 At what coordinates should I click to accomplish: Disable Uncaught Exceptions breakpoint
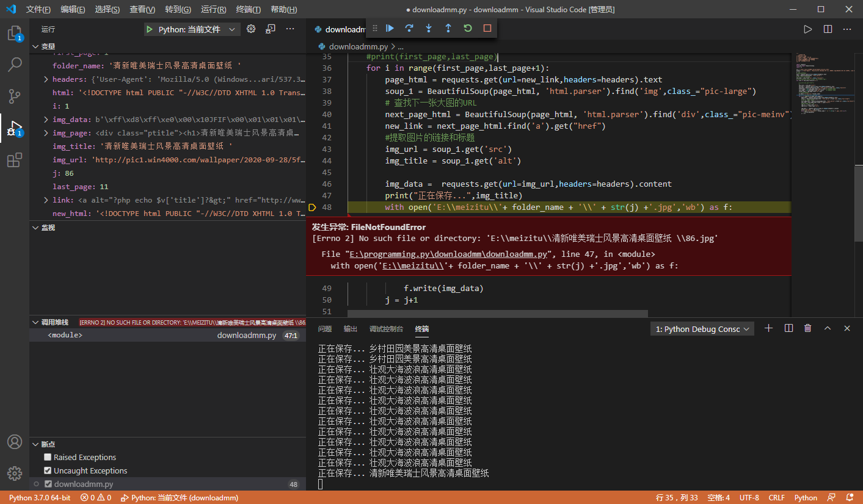[x=48, y=470]
